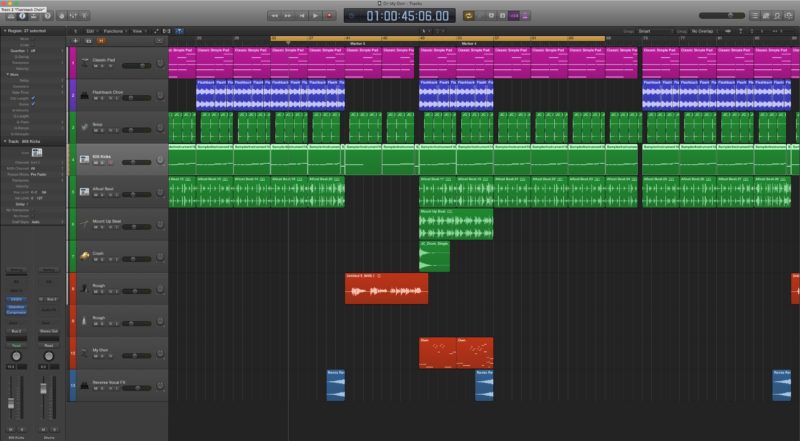The image size is (800, 441).
Task: Collapse the More section disclosure triangle
Action: (8, 75)
